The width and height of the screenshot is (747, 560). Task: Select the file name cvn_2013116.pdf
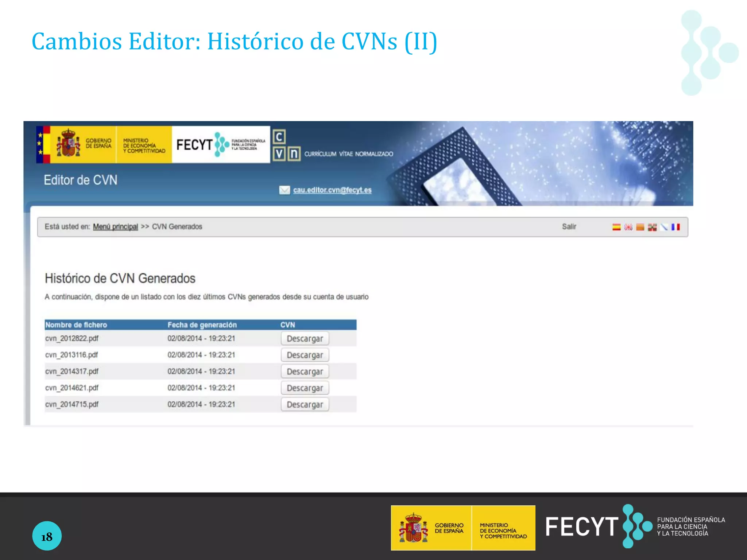click(71, 355)
